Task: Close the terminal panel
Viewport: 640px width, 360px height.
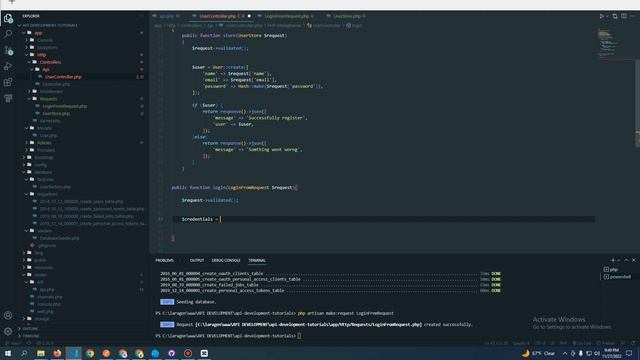Action: [633, 260]
